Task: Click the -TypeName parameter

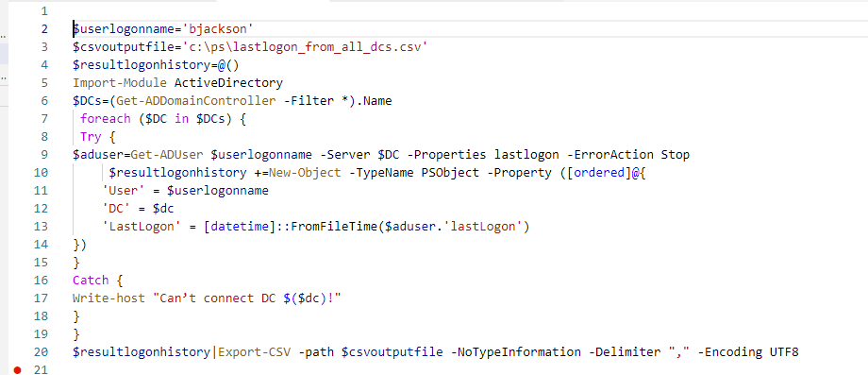Action: coord(381,172)
